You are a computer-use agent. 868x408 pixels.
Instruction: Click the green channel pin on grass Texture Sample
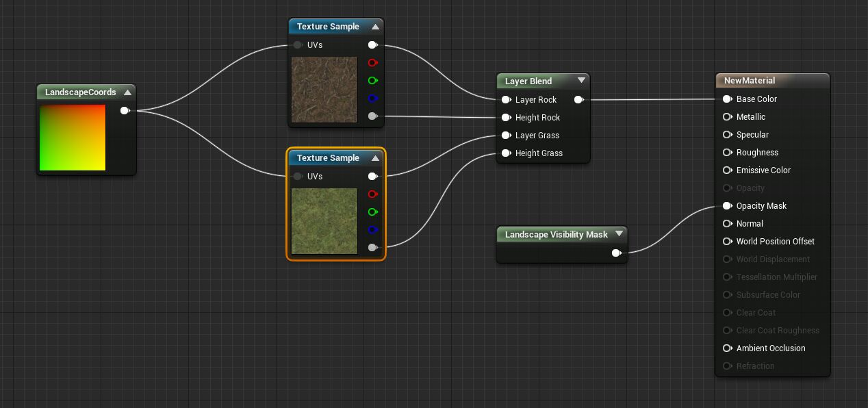click(373, 212)
